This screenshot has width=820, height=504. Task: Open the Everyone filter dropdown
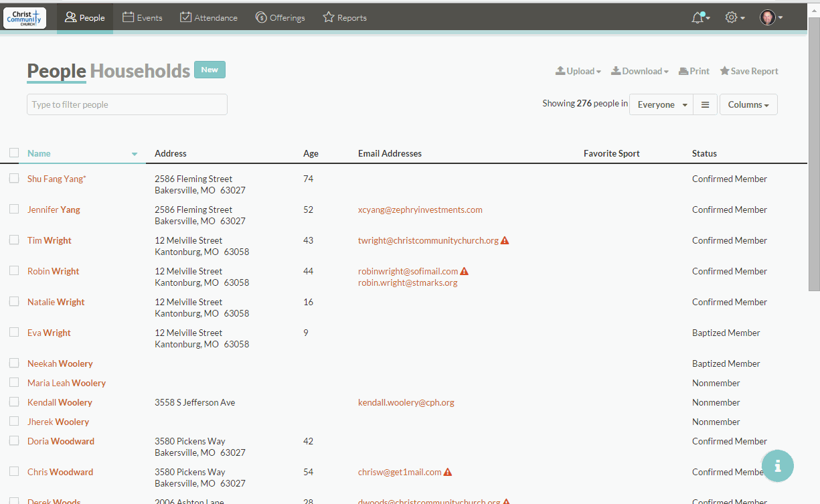(x=661, y=104)
